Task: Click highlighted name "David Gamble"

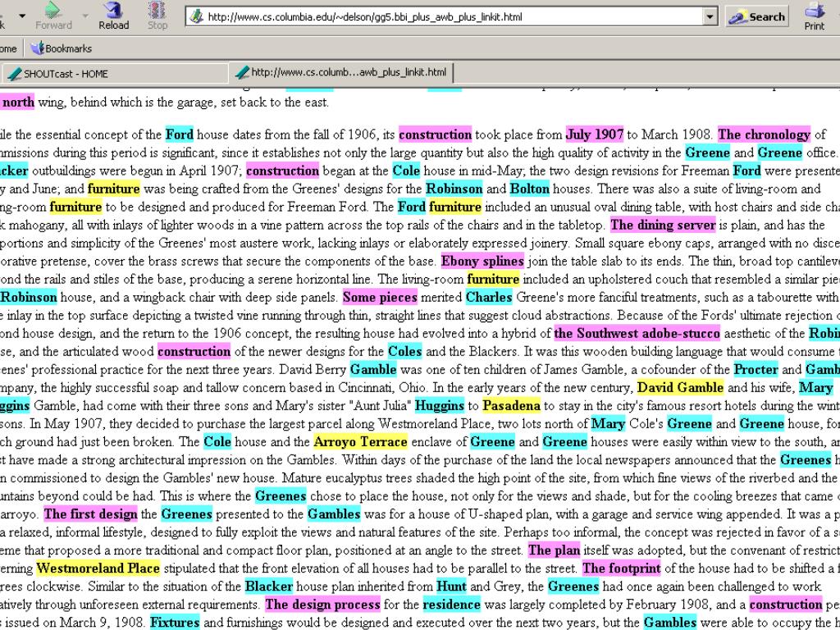Action: [680, 388]
